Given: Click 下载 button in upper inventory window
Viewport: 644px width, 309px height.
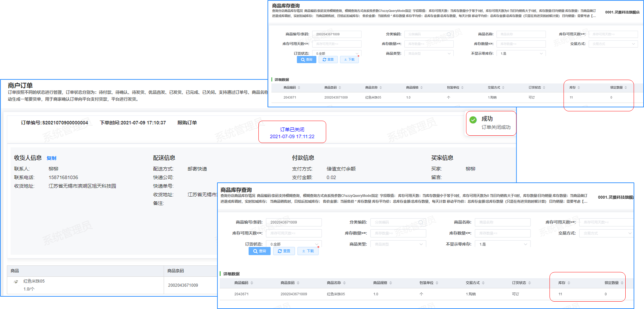Looking at the screenshot, I should [x=349, y=60].
